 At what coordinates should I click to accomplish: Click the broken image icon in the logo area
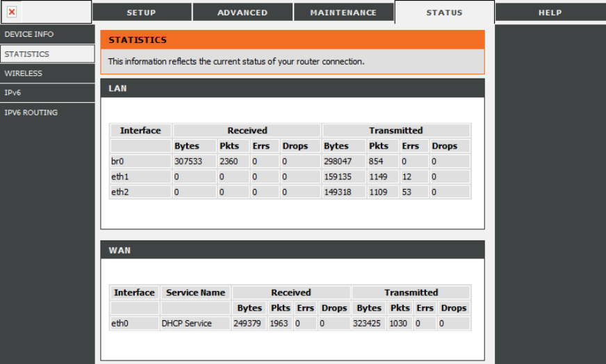tap(12, 12)
